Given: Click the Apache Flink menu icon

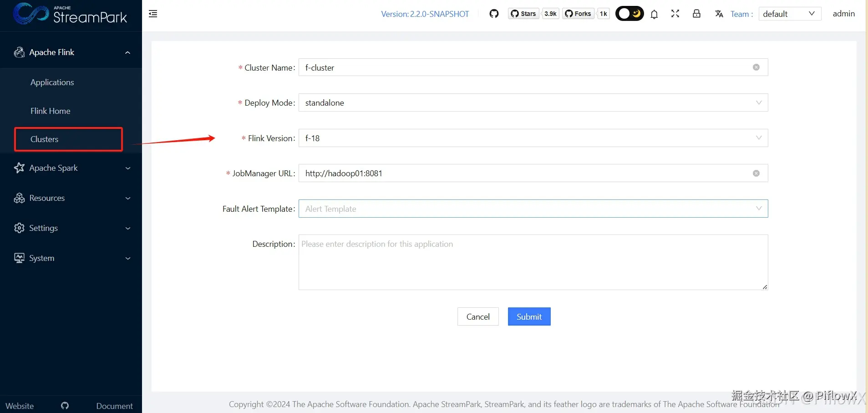Looking at the screenshot, I should 19,52.
